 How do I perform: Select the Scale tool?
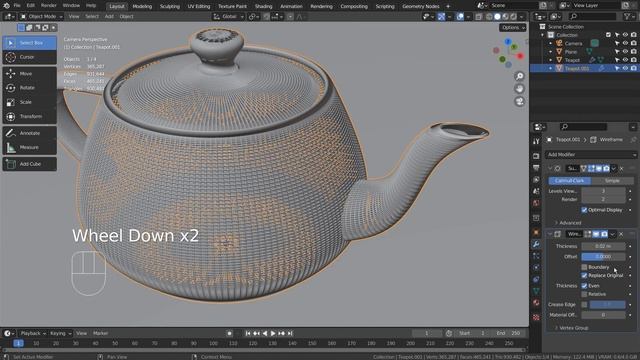pos(29,102)
